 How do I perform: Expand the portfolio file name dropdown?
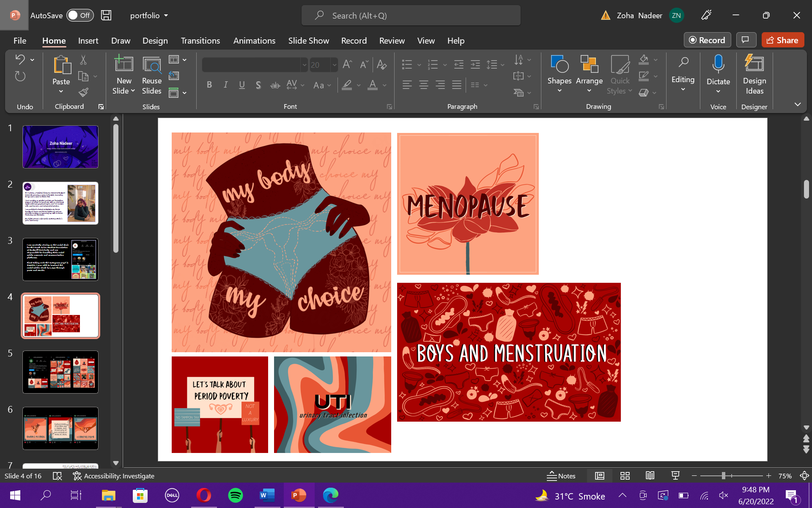166,16
